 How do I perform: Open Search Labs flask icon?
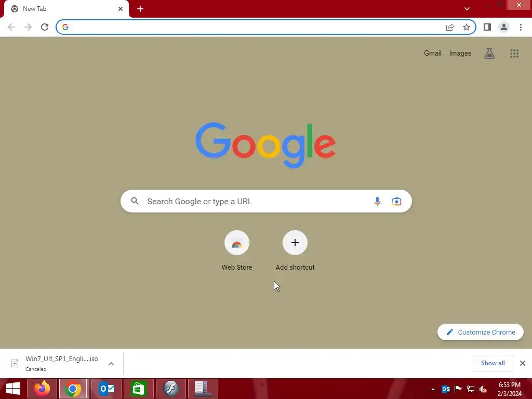[489, 54]
